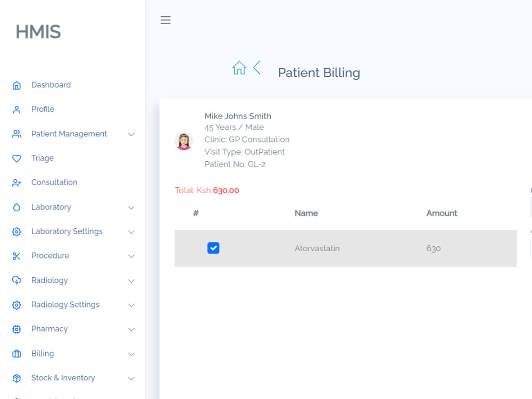Select the Laboratory Settings menu label
The height and width of the screenshot is (399, 532).
click(67, 231)
